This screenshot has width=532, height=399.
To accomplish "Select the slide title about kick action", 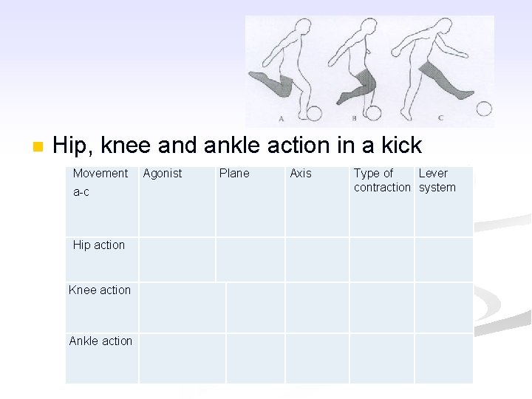I will [x=237, y=146].
